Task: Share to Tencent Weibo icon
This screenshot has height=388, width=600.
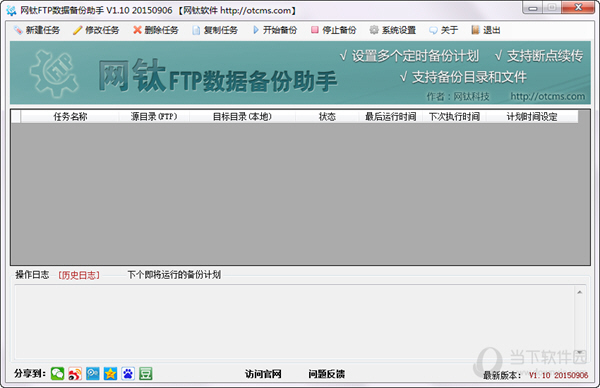Action: [x=93, y=373]
